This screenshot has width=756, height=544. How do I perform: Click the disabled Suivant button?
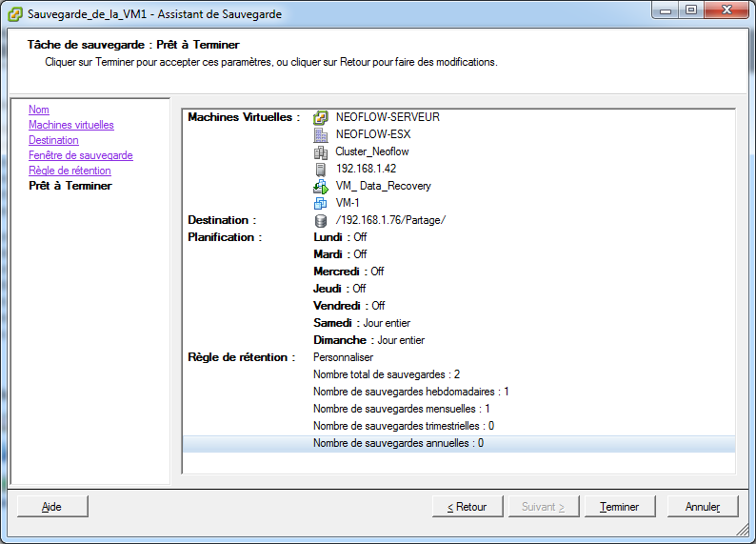(x=544, y=507)
